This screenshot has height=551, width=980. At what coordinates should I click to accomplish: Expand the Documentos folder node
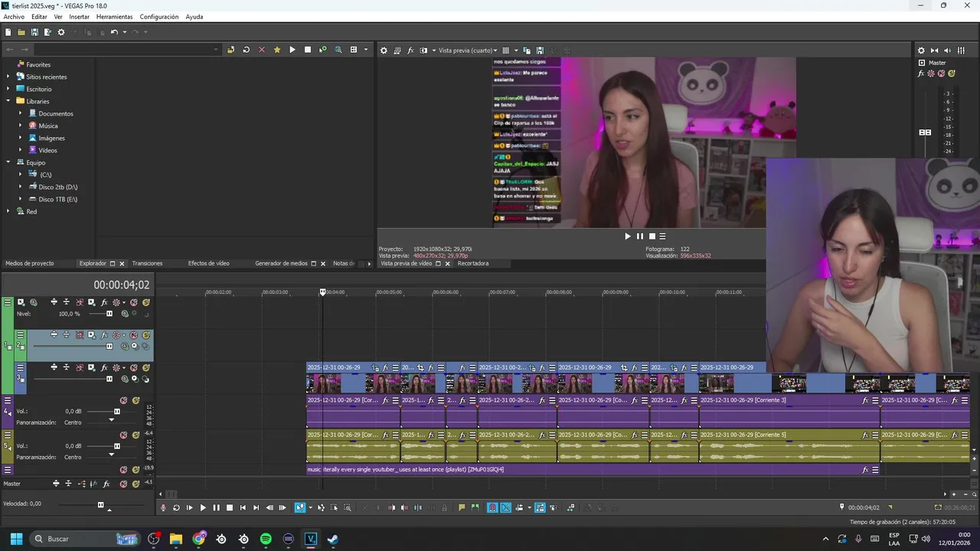21,113
